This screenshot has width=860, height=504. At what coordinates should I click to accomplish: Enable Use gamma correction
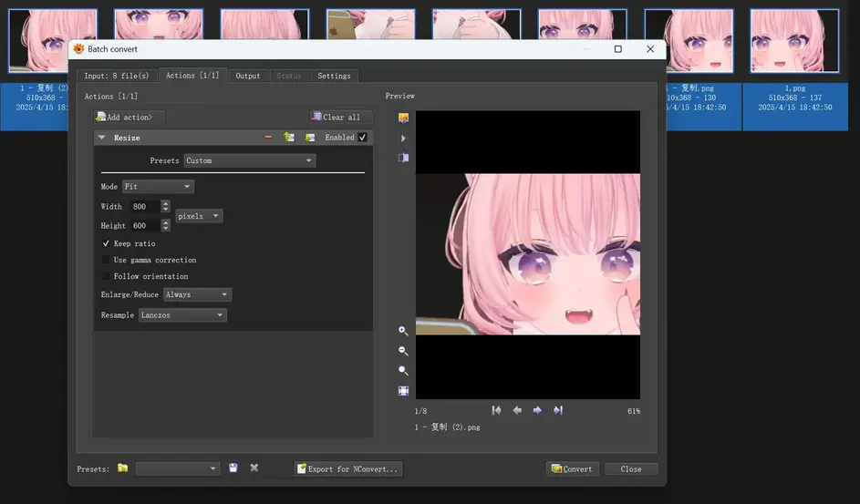pyautogui.click(x=107, y=261)
